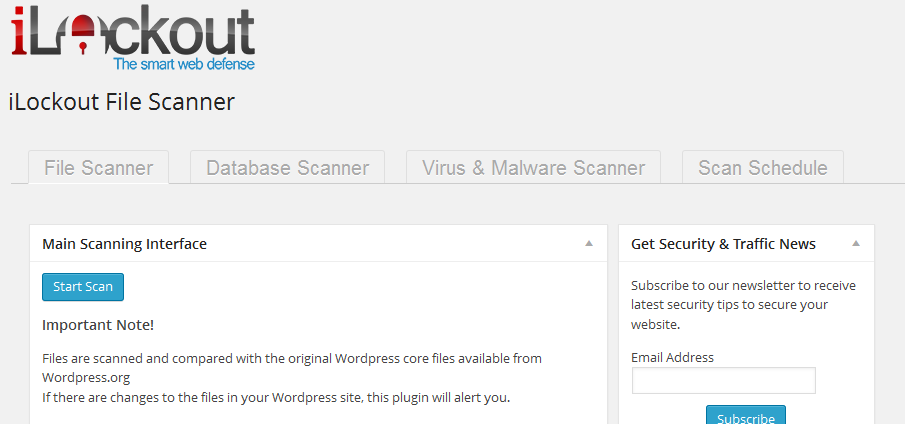The width and height of the screenshot is (905, 424).
Task: Collapse the Get Security & Traffic News arrow
Action: pyautogui.click(x=856, y=243)
